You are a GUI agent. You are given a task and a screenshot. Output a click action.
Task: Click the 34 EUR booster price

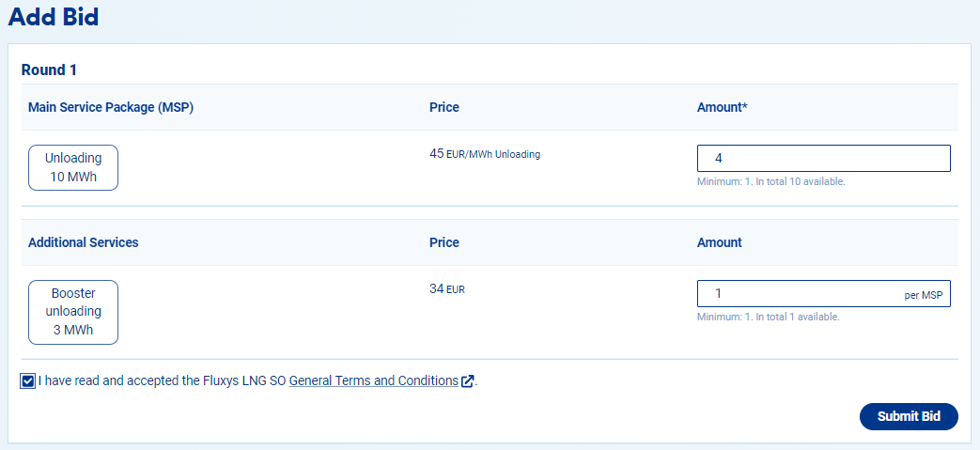[x=447, y=289]
